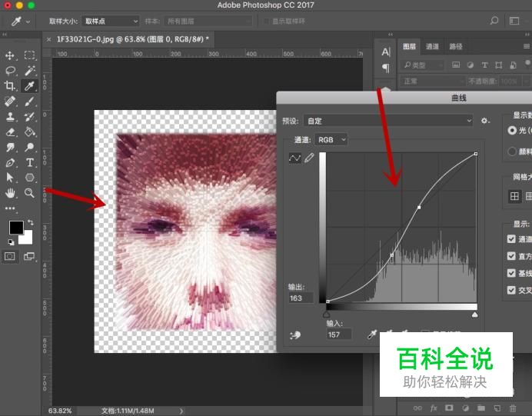Toggle the channel overlays checkbox
The image size is (532, 416).
pos(511,239)
